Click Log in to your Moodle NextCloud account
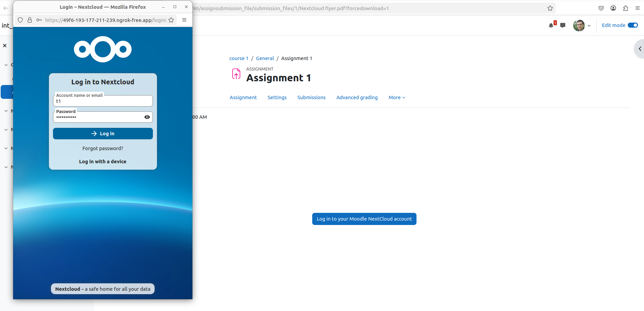The image size is (644, 311). pyautogui.click(x=364, y=219)
